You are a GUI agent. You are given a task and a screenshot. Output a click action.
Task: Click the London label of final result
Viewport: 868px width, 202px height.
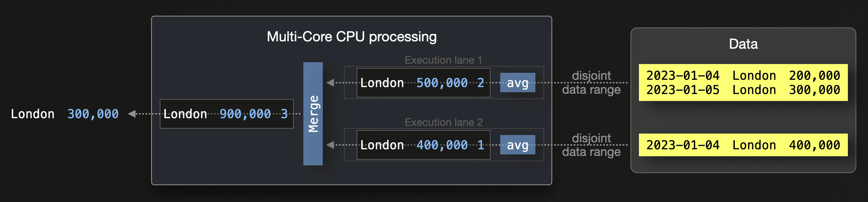coord(33,114)
